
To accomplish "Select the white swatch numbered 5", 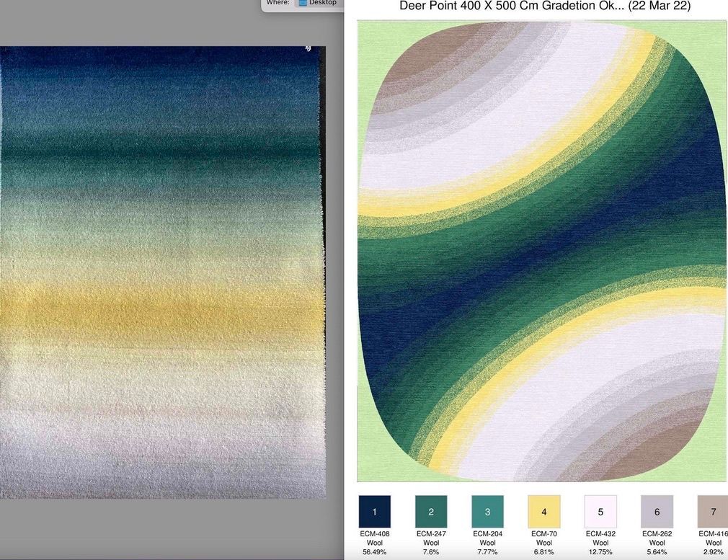I will coord(600,511).
